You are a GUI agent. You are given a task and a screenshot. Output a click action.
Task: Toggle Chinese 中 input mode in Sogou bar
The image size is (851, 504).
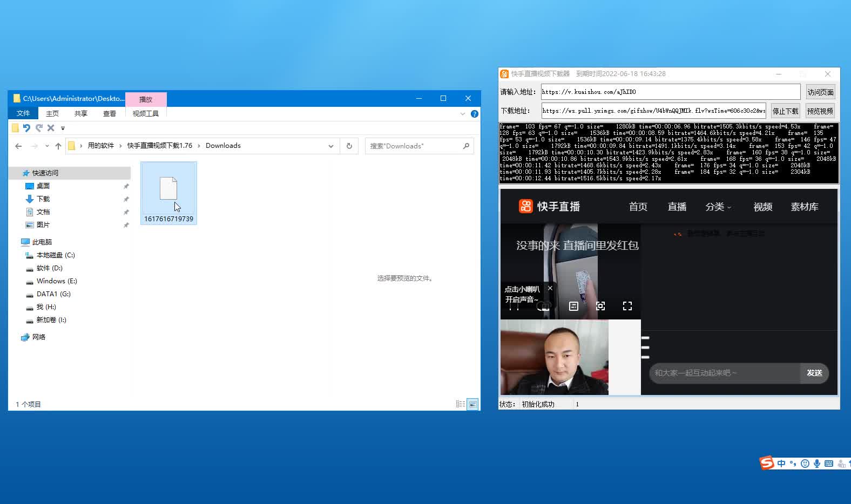click(781, 464)
